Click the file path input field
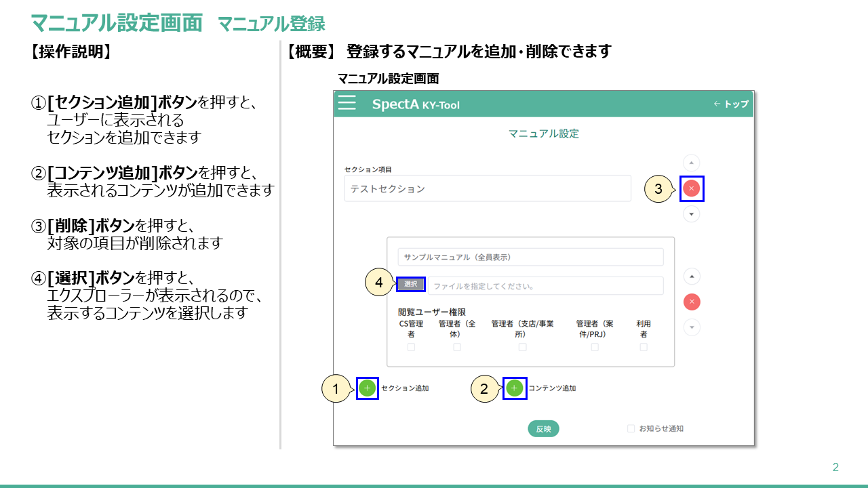The width and height of the screenshot is (868, 488). tap(545, 286)
